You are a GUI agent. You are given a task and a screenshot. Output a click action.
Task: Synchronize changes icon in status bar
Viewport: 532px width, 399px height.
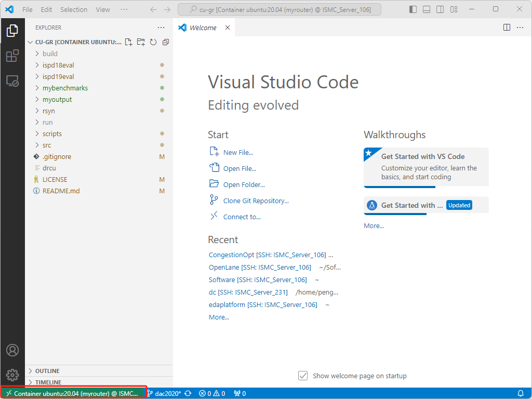[188, 394]
